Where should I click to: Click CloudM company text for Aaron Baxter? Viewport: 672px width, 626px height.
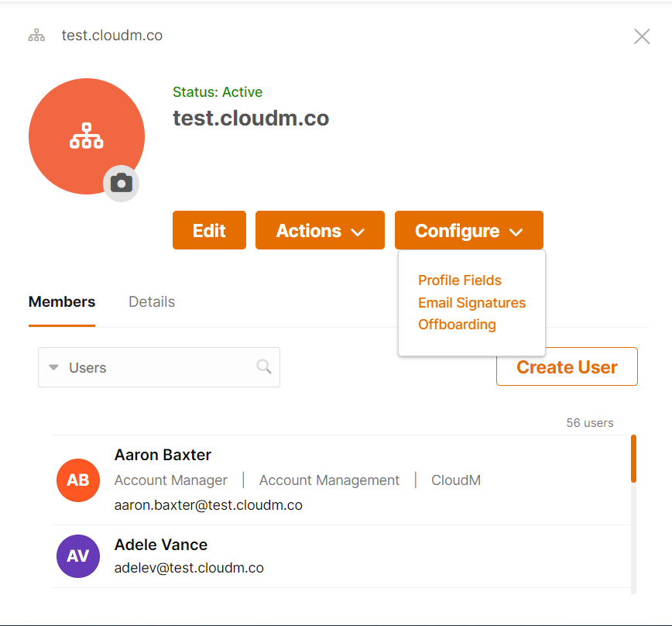(455, 480)
